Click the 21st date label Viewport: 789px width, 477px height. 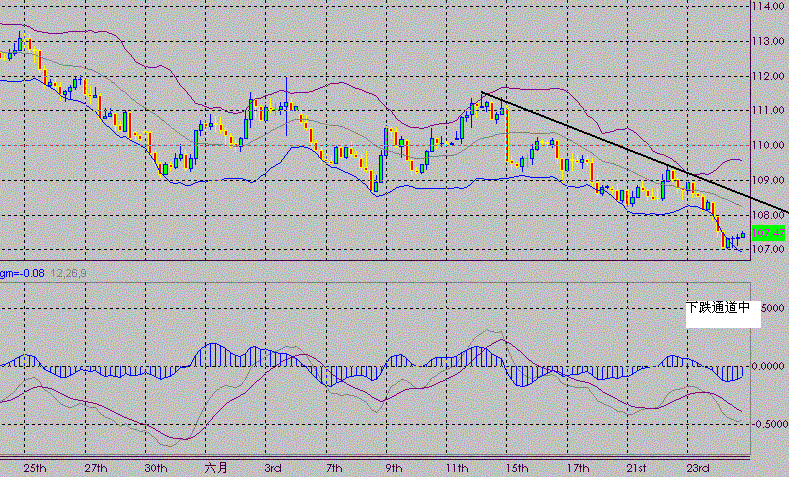(x=637, y=468)
